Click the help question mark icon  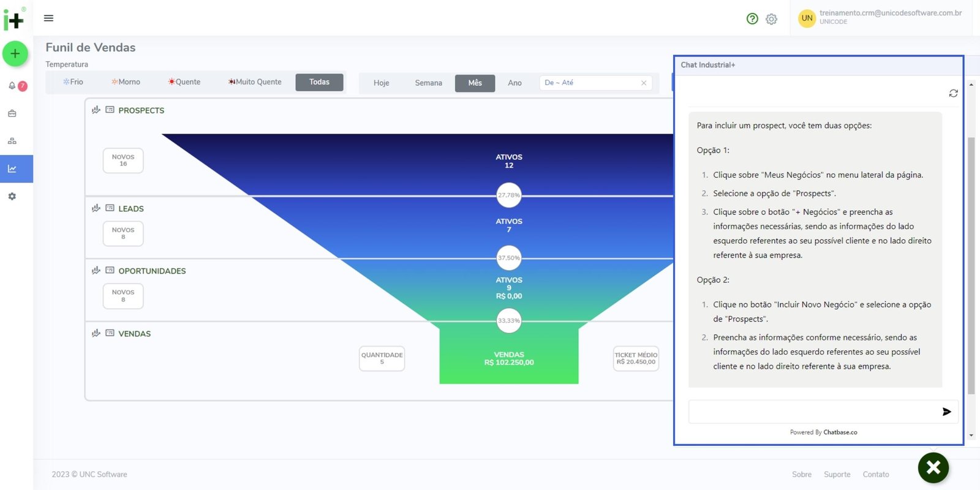(752, 19)
